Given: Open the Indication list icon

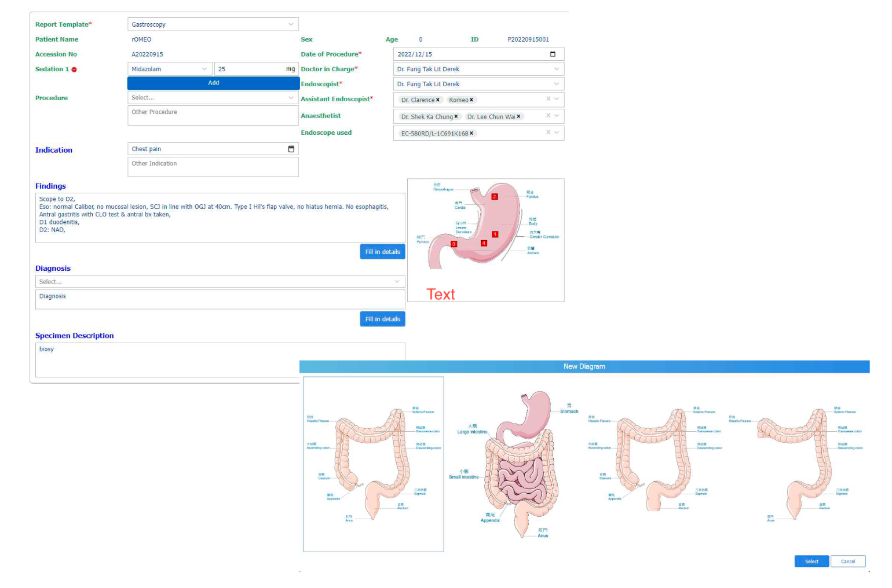Looking at the screenshot, I should [291, 149].
